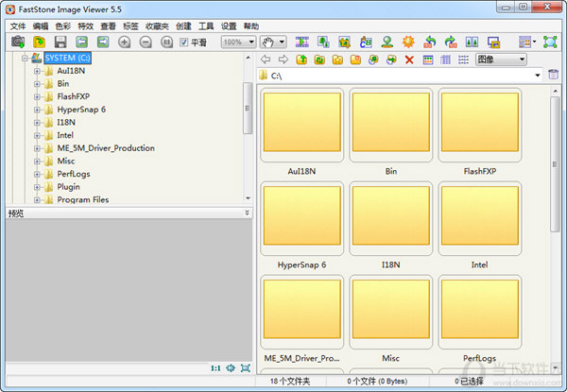Viewport: 567px width, 392px height.
Task: Select the Bin folder thumbnail
Action: point(391,125)
